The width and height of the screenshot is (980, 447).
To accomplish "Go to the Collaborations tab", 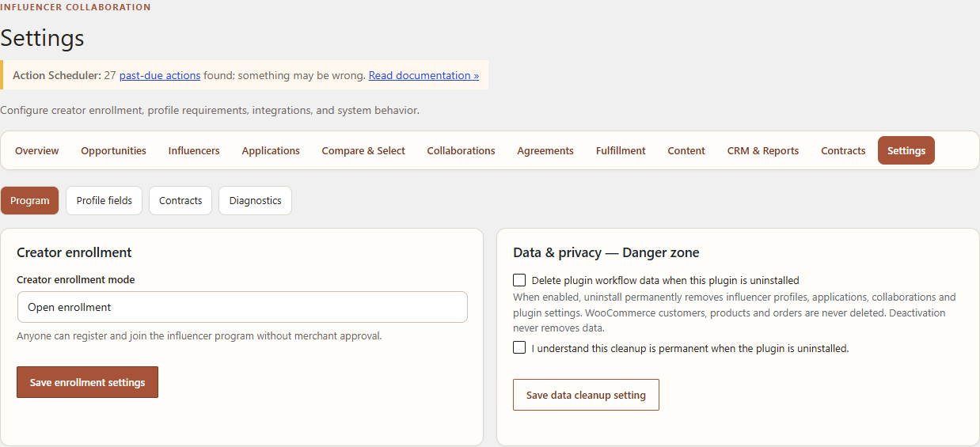I will pos(461,150).
